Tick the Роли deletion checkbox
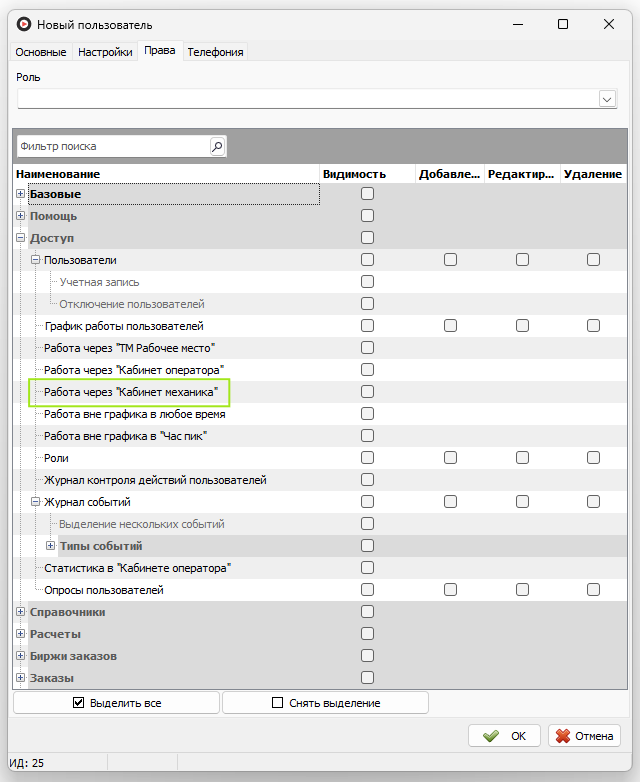Viewport: 640px width, 782px height. coord(593,458)
